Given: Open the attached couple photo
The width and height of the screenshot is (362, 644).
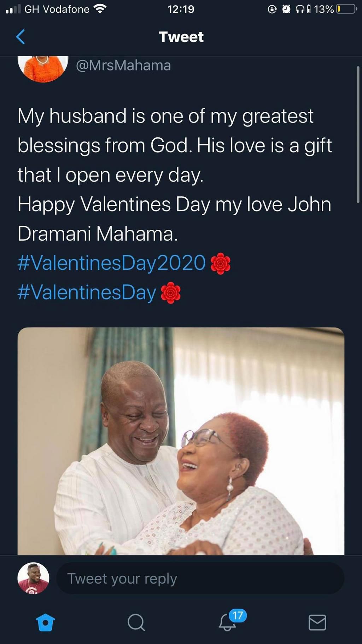Looking at the screenshot, I should click(181, 441).
